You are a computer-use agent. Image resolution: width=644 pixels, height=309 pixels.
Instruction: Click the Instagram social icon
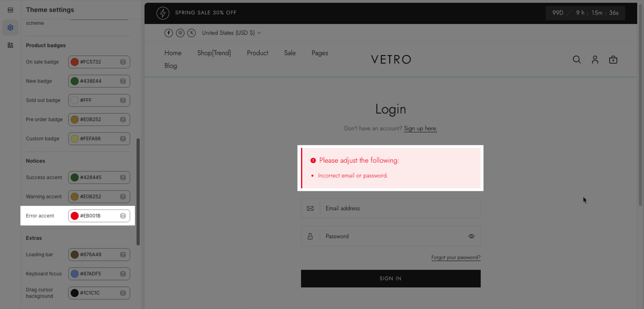(x=180, y=33)
